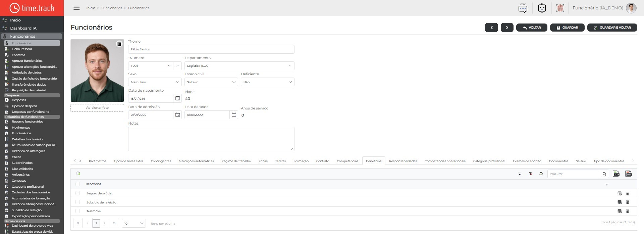
Task: Click the GUARDAR E VOLTAR button
Action: 612,28
